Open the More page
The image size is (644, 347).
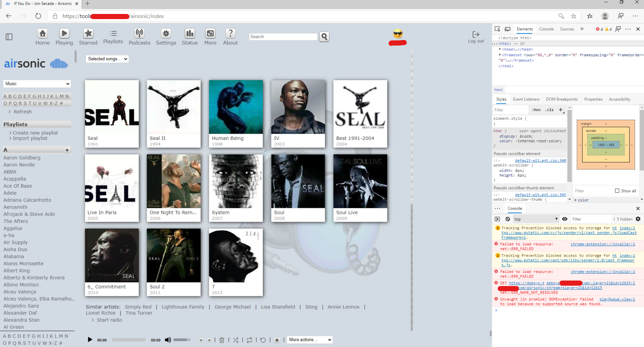[210, 37]
